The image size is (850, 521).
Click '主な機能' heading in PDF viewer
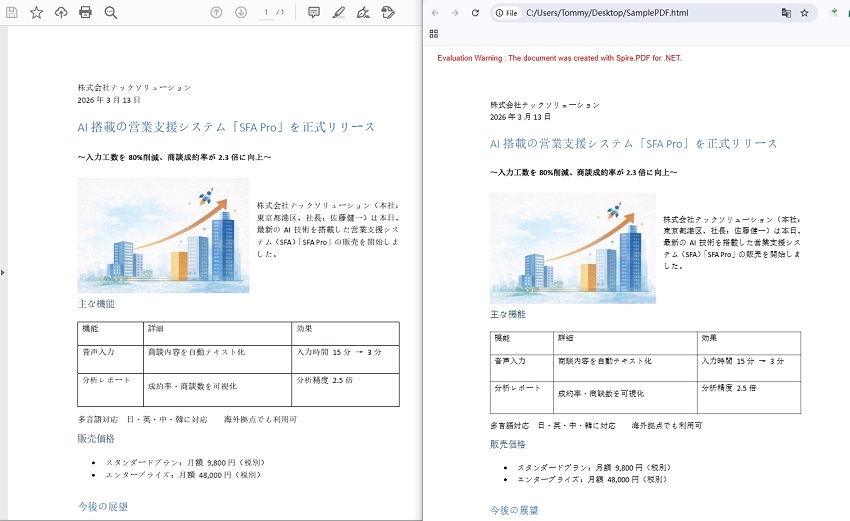click(96, 304)
